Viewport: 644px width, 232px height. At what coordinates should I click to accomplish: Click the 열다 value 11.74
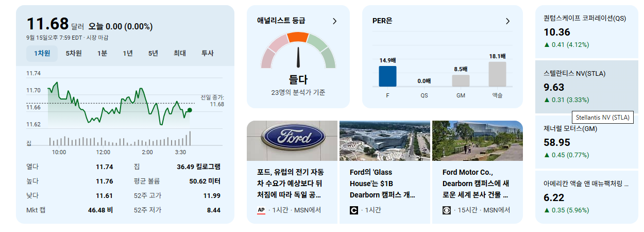(x=104, y=167)
